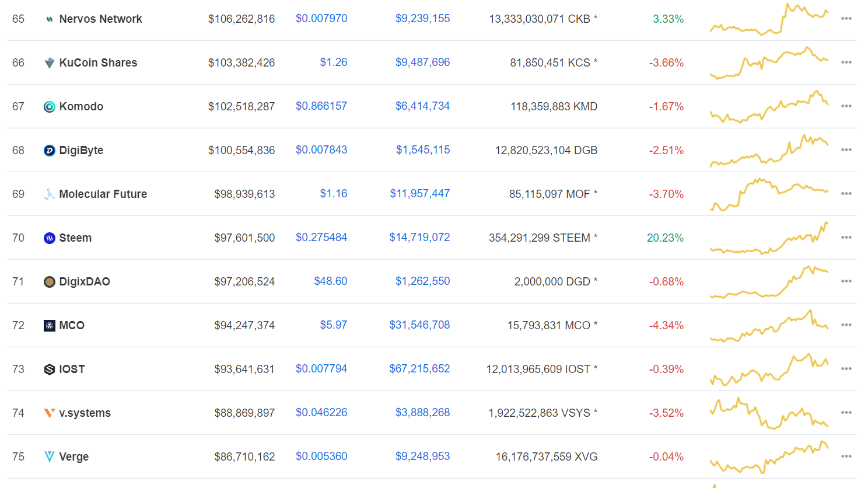Click Steem price $0.275484
This screenshot has width=868, height=488.
(321, 237)
